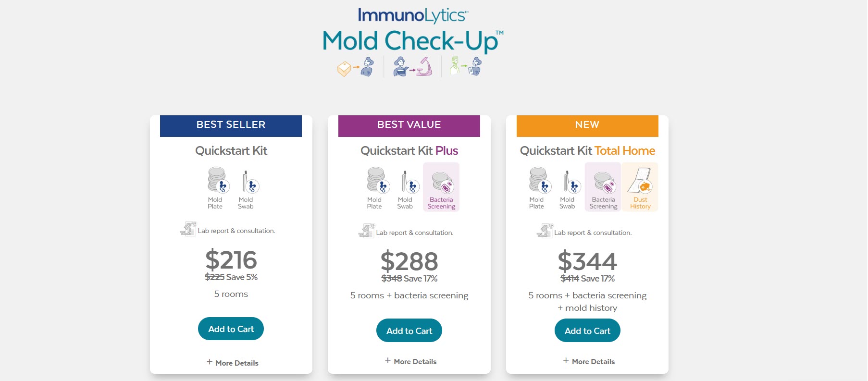Expand More Details under Quickstart Kit Plus
This screenshot has width=868, height=381.
[410, 361]
